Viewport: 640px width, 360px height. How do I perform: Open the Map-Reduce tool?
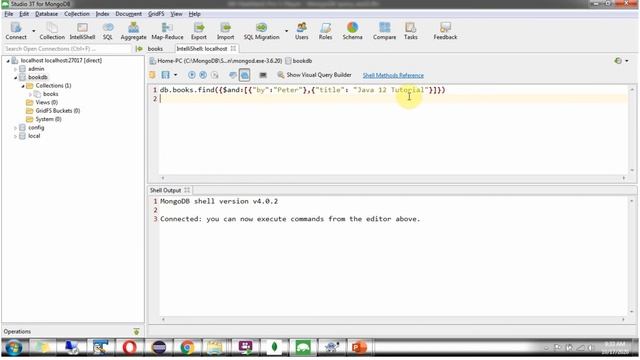(167, 31)
